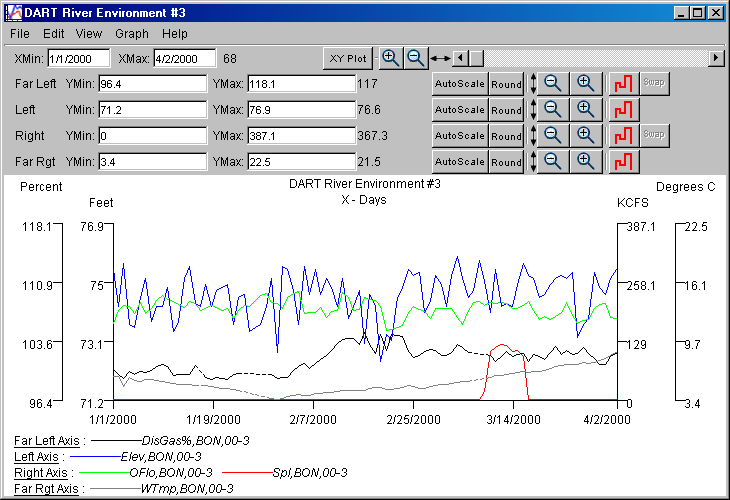Toggle step plot for Far Rgt axis
This screenshot has width=730, height=500.
pos(623,161)
